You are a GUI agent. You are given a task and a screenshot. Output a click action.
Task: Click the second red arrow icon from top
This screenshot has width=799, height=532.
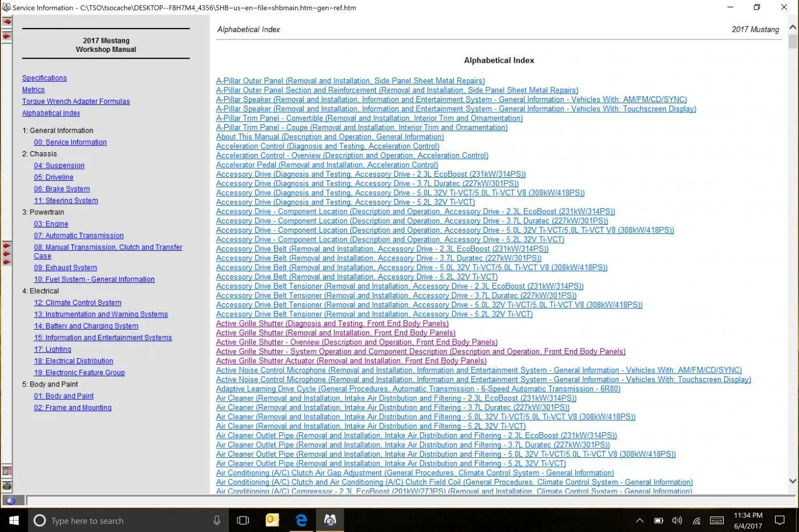(7, 36)
